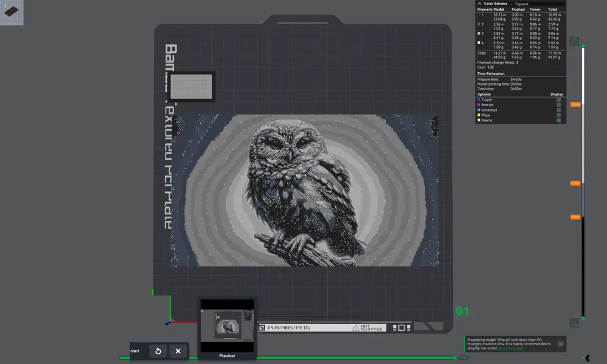Click the 'Prepare time: 5m50s' row

click(x=500, y=79)
